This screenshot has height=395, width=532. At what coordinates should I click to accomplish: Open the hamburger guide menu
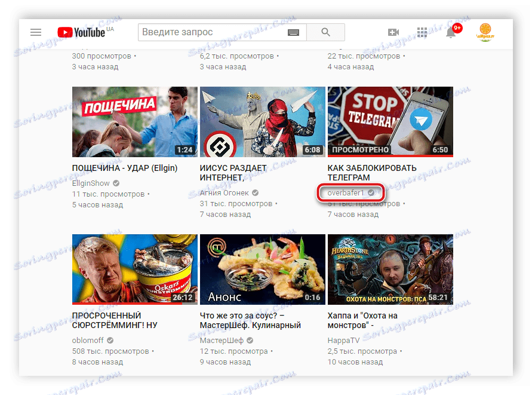pos(36,32)
